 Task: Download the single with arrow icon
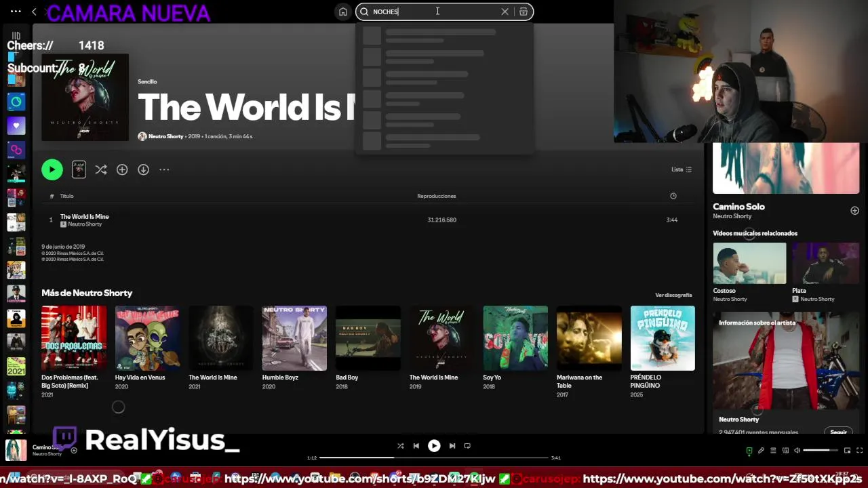[143, 169]
